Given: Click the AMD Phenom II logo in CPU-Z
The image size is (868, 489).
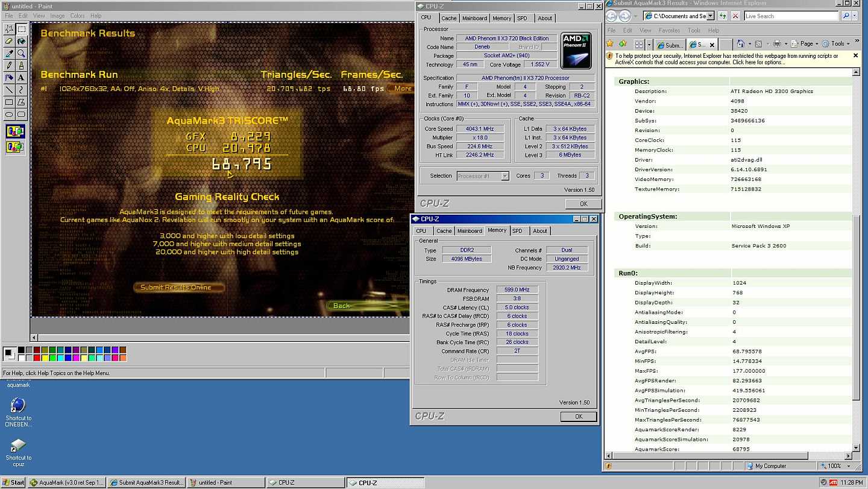Looking at the screenshot, I should point(576,51).
